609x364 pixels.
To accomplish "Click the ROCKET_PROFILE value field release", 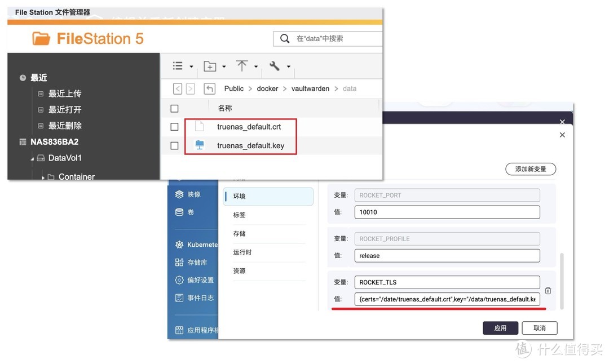I will (447, 256).
